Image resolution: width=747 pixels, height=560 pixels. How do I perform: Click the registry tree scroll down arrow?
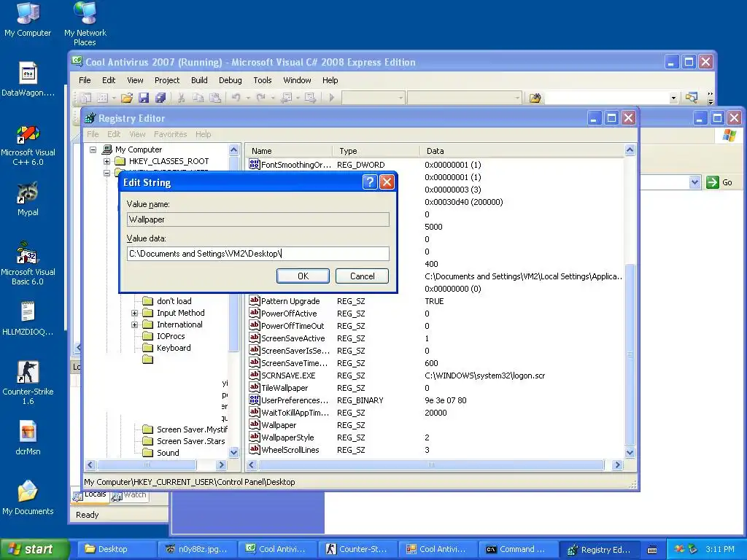[x=233, y=452]
